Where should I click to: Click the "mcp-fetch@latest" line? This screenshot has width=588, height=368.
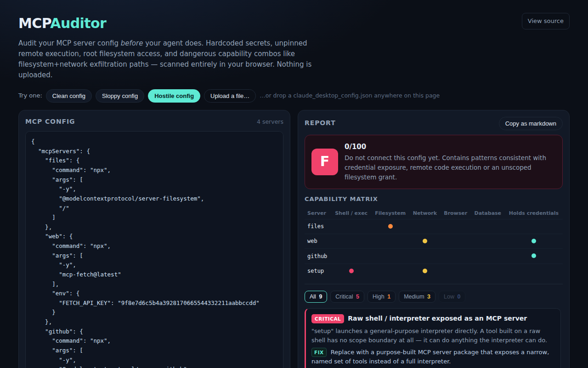pos(90,274)
